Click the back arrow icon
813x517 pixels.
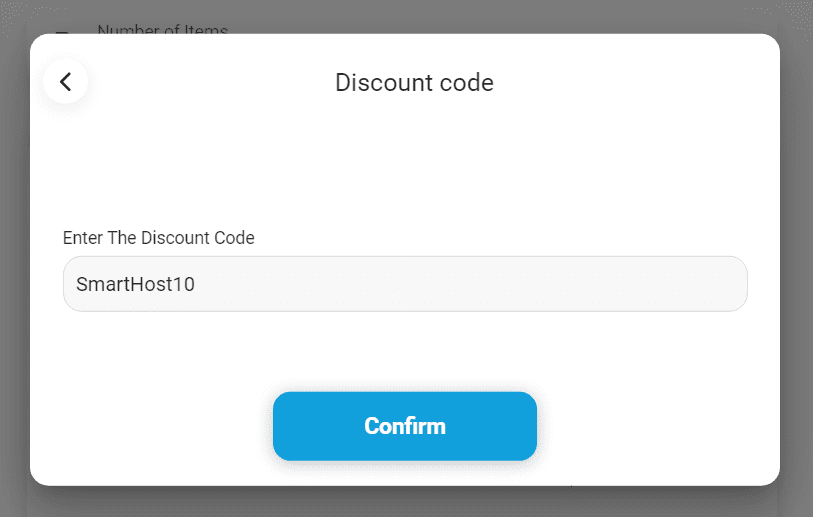click(66, 82)
